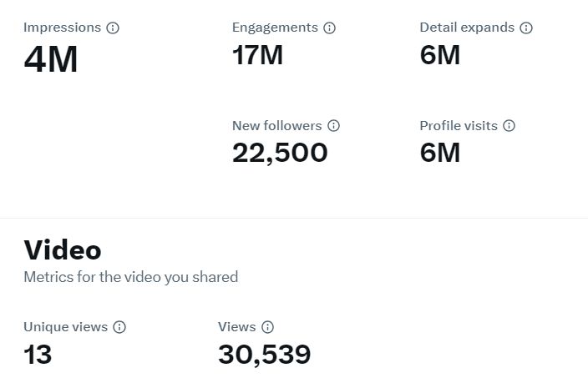
Task: Click the info icon beside Views
Action: pyautogui.click(x=267, y=327)
